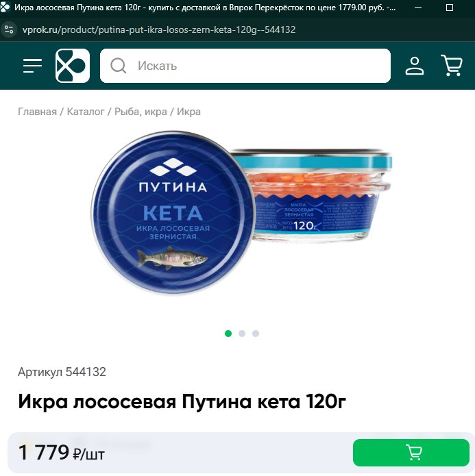Go to Главная breadcrumb link
Screen dimensions: 475x476
click(38, 112)
